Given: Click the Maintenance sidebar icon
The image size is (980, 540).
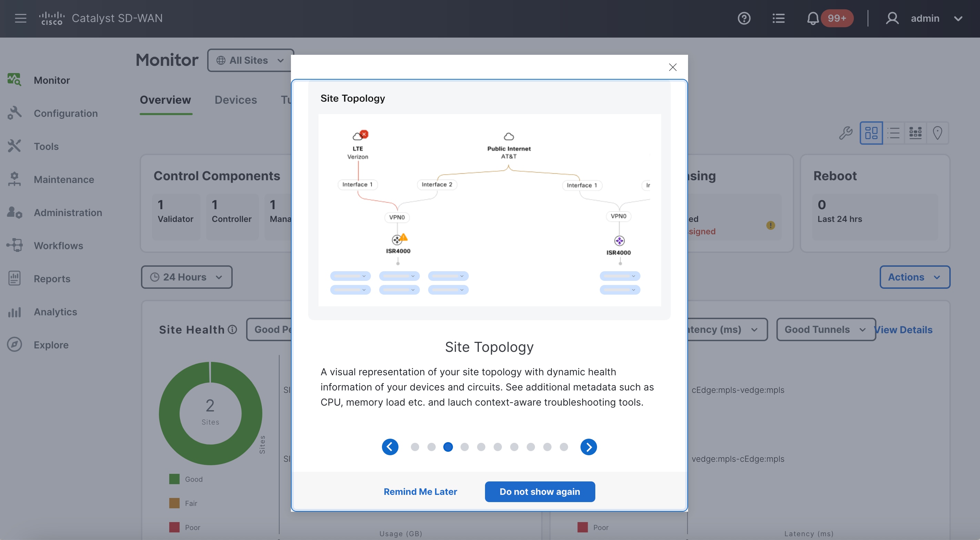Looking at the screenshot, I should pos(14,179).
